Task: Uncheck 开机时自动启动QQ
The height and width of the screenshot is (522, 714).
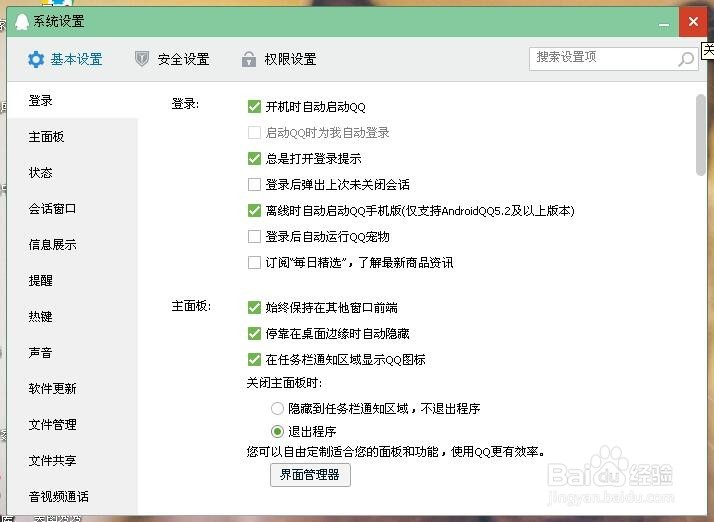Action: (x=254, y=107)
